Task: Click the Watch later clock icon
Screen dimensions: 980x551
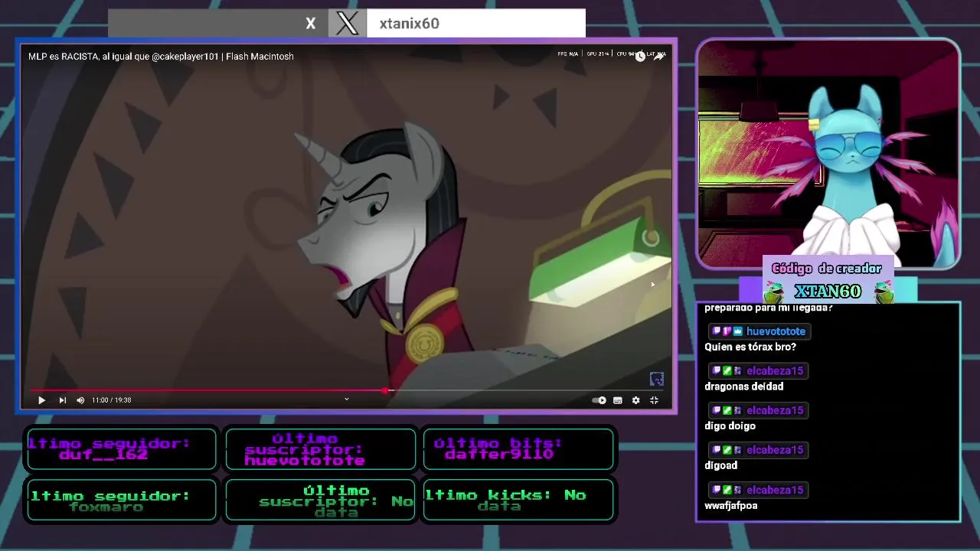Action: [x=640, y=56]
